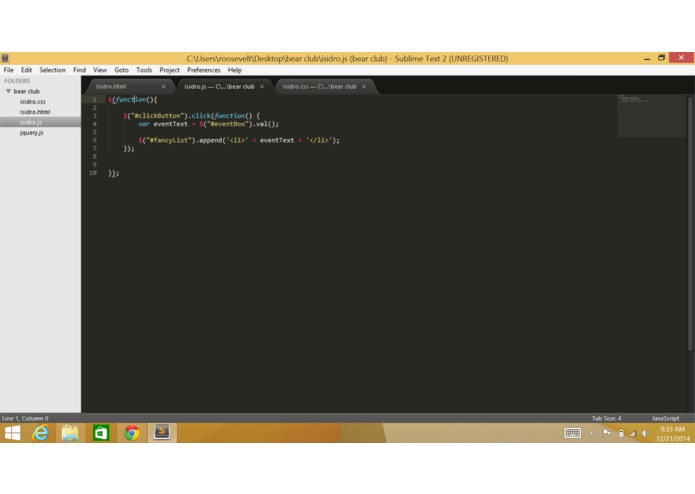
Task: Open the View menu
Action: (x=100, y=70)
